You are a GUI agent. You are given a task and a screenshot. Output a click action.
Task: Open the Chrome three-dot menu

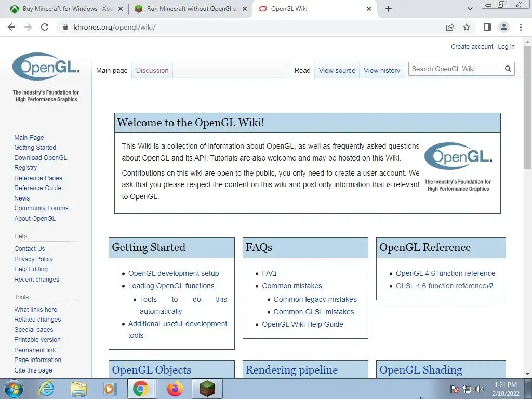(521, 27)
